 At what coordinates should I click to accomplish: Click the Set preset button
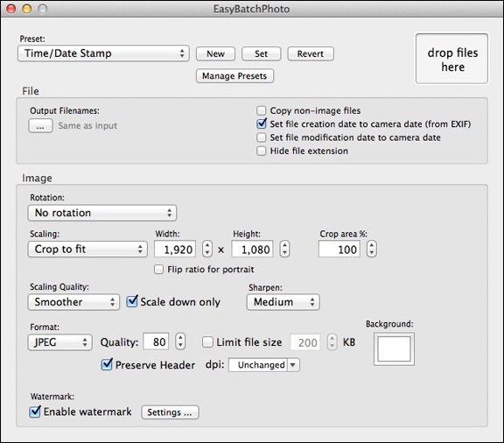261,53
